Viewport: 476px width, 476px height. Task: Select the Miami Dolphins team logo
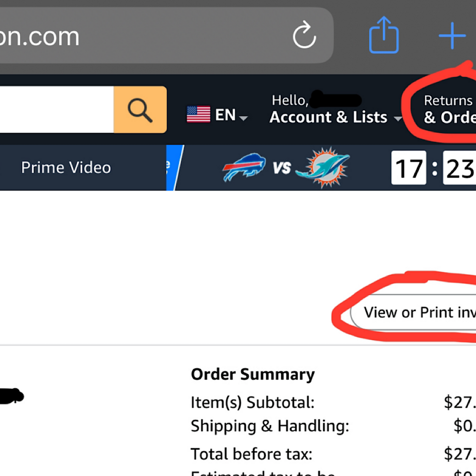tap(323, 167)
